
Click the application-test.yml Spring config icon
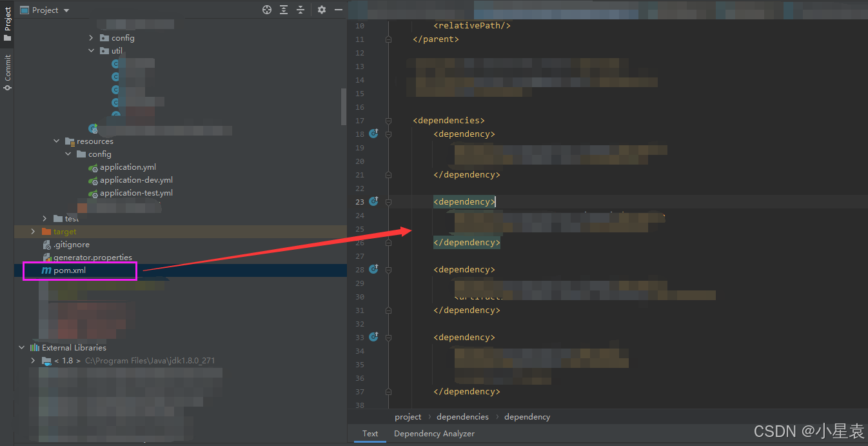[x=93, y=194]
